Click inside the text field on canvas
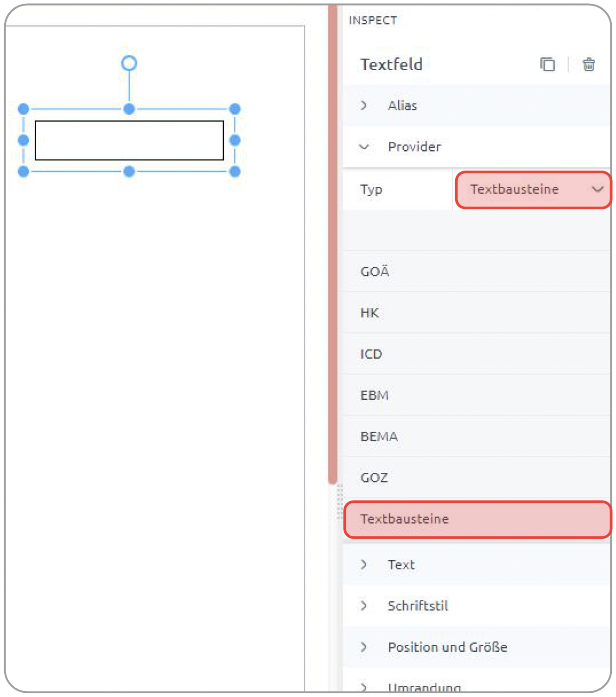Viewport: 616px width, 697px height. [129, 141]
